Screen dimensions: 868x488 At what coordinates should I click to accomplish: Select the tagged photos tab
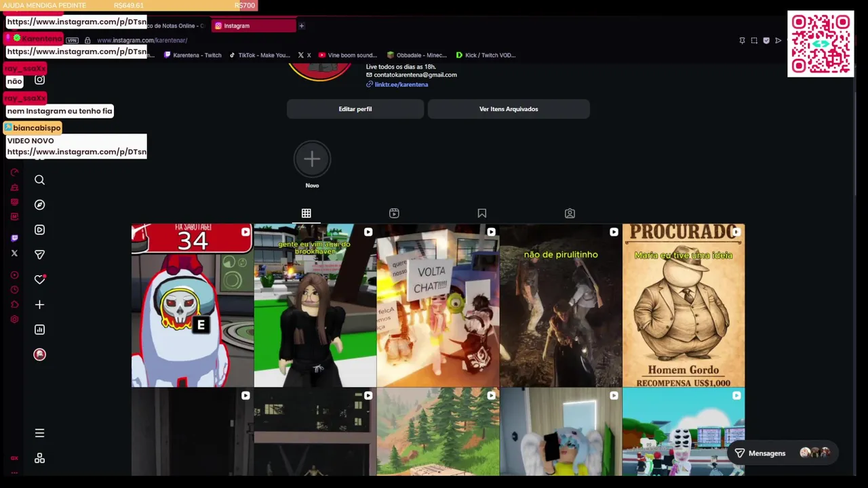click(570, 213)
